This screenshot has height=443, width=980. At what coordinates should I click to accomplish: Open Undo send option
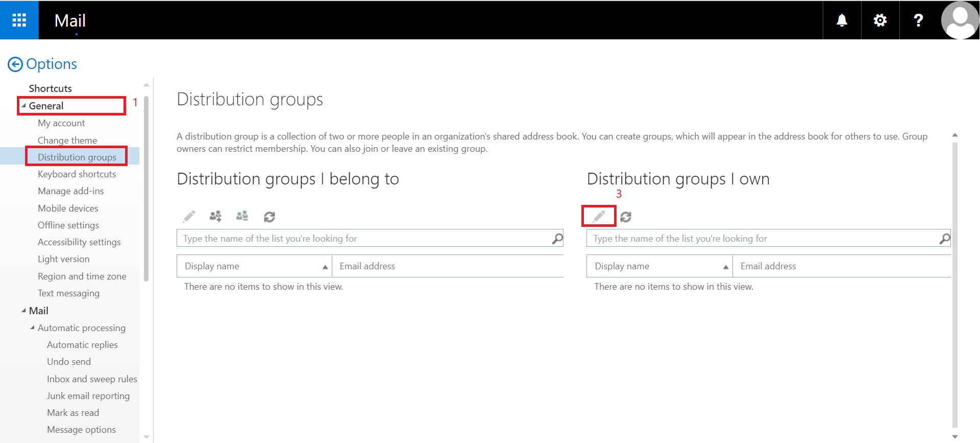tap(69, 362)
